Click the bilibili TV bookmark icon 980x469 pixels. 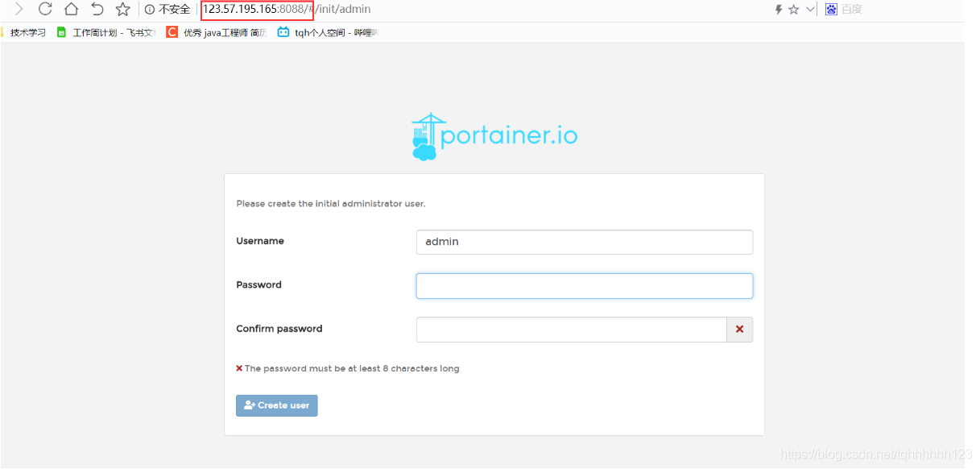(x=283, y=32)
